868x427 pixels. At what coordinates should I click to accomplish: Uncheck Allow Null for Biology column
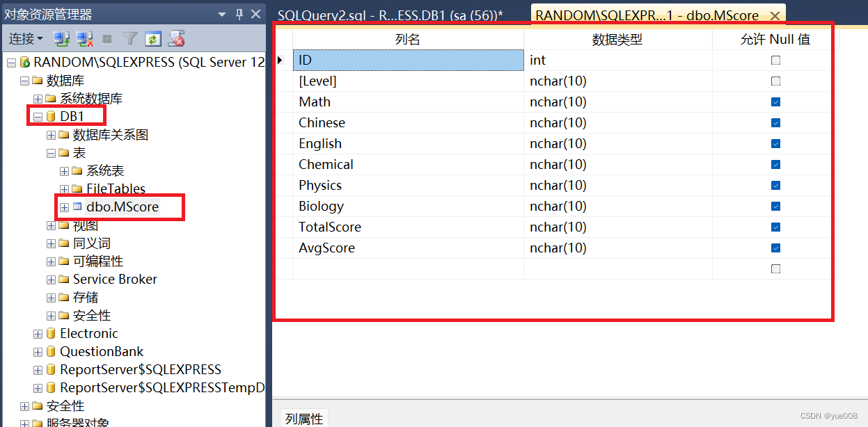pos(775,207)
